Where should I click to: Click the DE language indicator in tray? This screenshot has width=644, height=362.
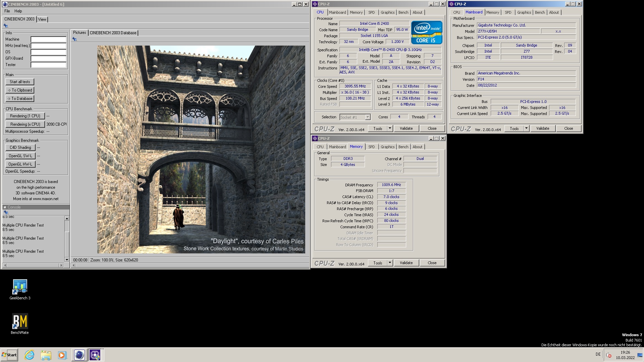click(x=598, y=354)
